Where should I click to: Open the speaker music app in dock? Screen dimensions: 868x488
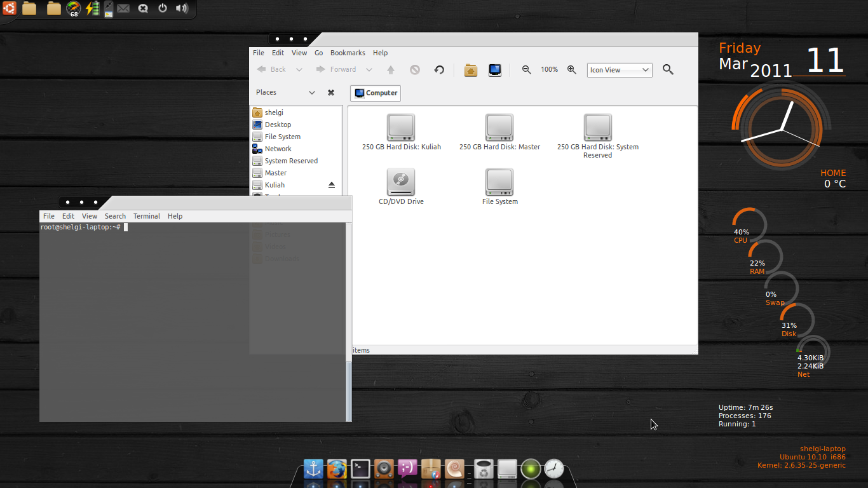click(384, 470)
